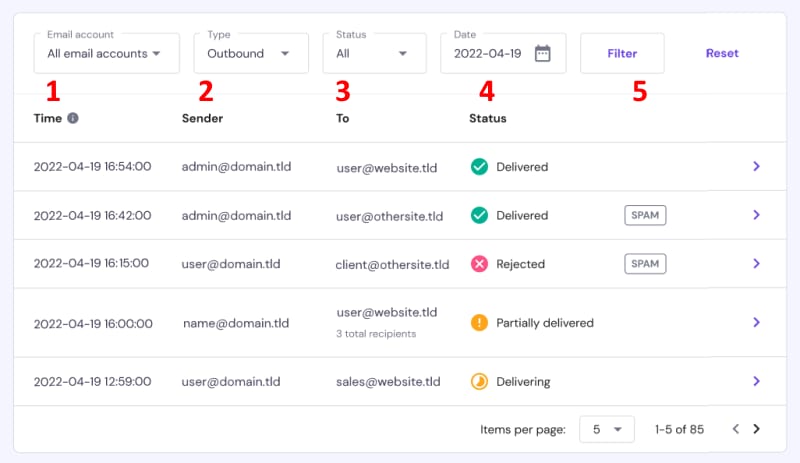The width and height of the screenshot is (800, 463).
Task: Expand the Type dropdown showing Outbound
Action: click(250, 53)
